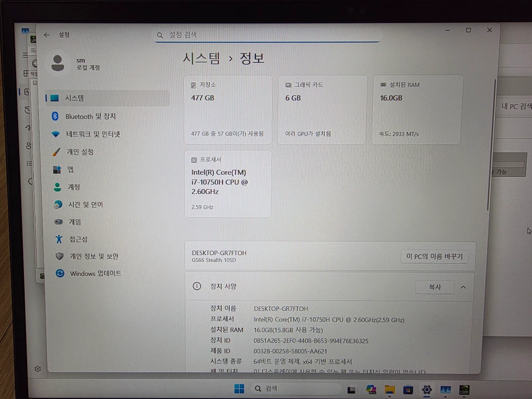Open the monitor graph app on taskbar
This screenshot has height=399, width=532.
[x=445, y=389]
